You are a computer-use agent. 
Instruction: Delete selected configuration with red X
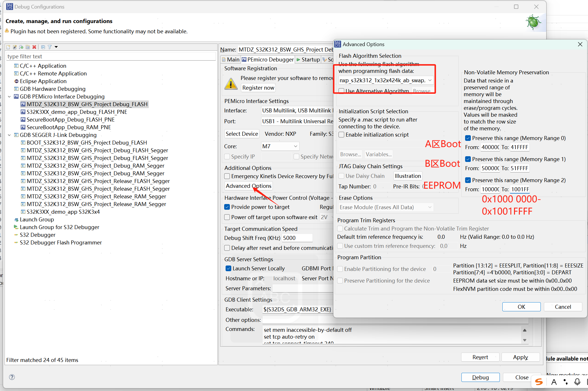(x=34, y=47)
